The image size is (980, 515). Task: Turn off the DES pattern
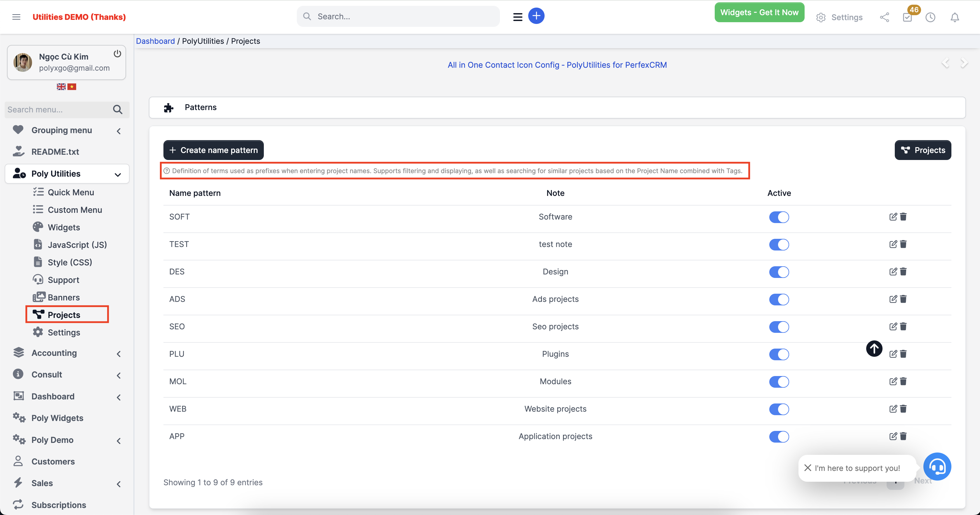click(779, 272)
